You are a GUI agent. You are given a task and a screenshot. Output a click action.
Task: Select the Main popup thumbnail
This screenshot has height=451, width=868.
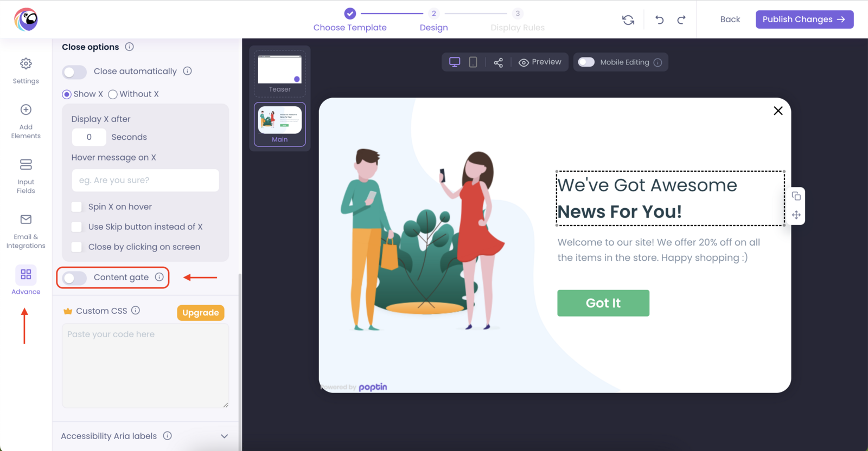(x=280, y=125)
